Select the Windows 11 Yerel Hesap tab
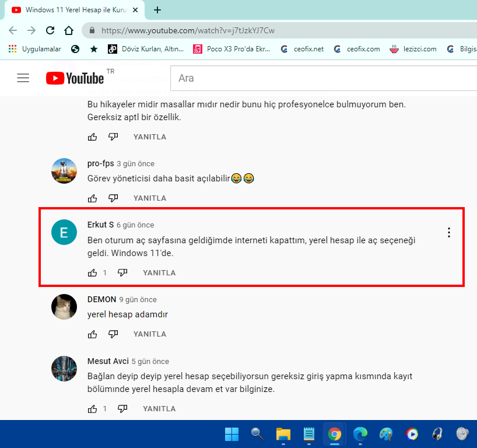477x448 pixels. click(75, 10)
